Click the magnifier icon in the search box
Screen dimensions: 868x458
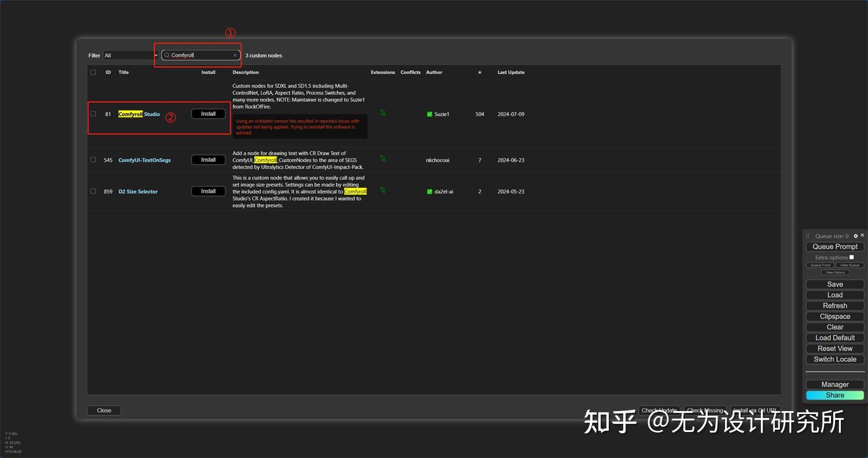tap(166, 55)
